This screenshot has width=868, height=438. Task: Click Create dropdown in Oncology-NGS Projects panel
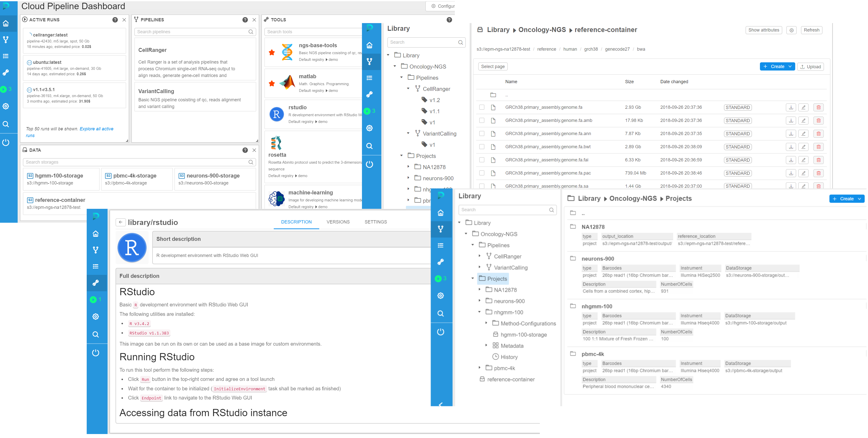coord(847,198)
